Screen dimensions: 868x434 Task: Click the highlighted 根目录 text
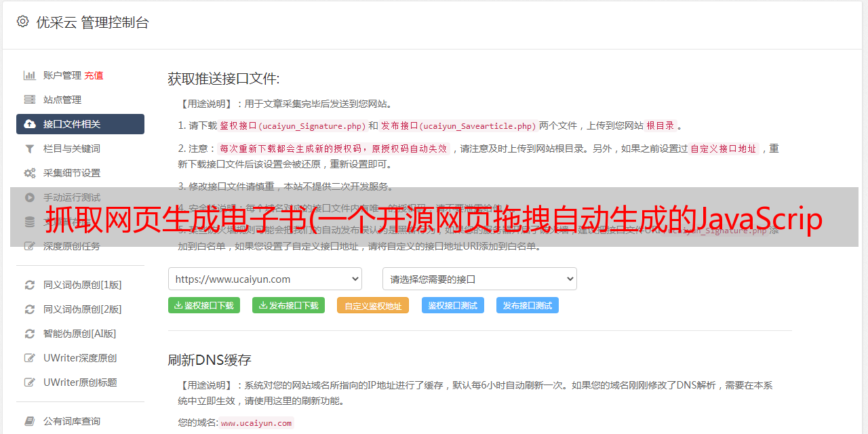(x=660, y=125)
